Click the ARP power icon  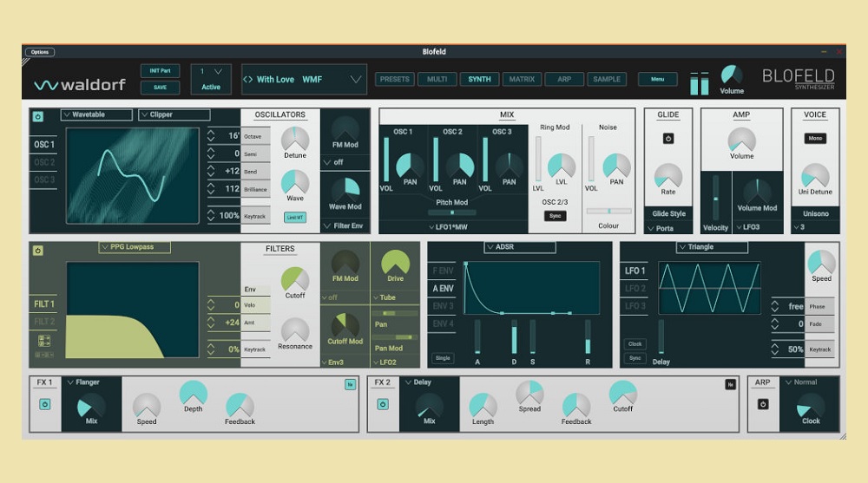click(763, 404)
